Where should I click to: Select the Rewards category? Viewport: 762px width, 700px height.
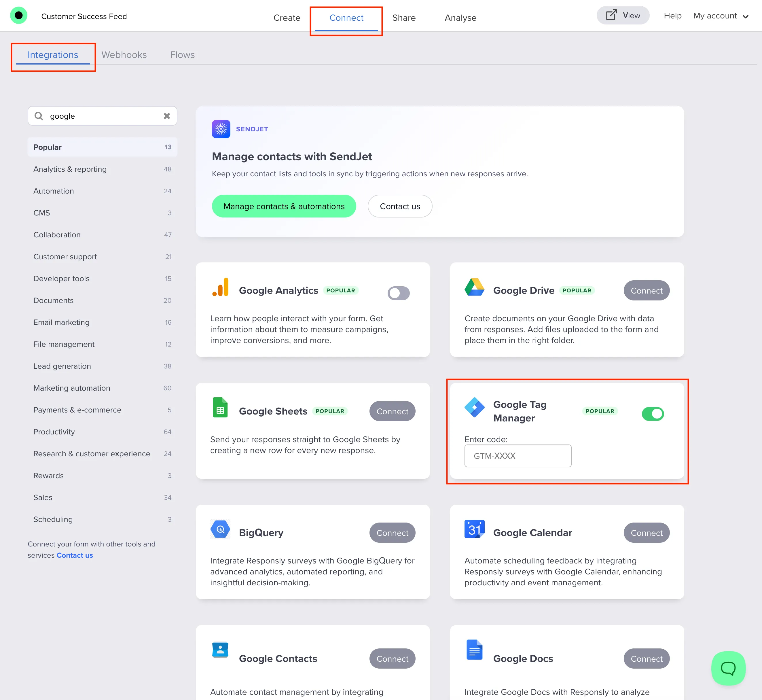pos(102,475)
